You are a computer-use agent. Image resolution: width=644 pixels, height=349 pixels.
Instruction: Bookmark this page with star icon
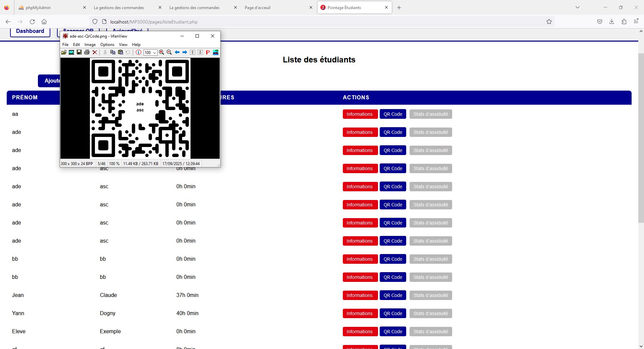pyautogui.click(x=549, y=21)
